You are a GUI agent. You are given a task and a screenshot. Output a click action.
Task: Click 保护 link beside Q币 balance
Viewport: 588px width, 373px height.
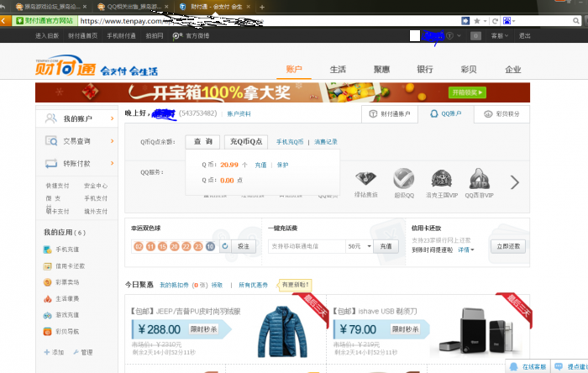(282, 165)
